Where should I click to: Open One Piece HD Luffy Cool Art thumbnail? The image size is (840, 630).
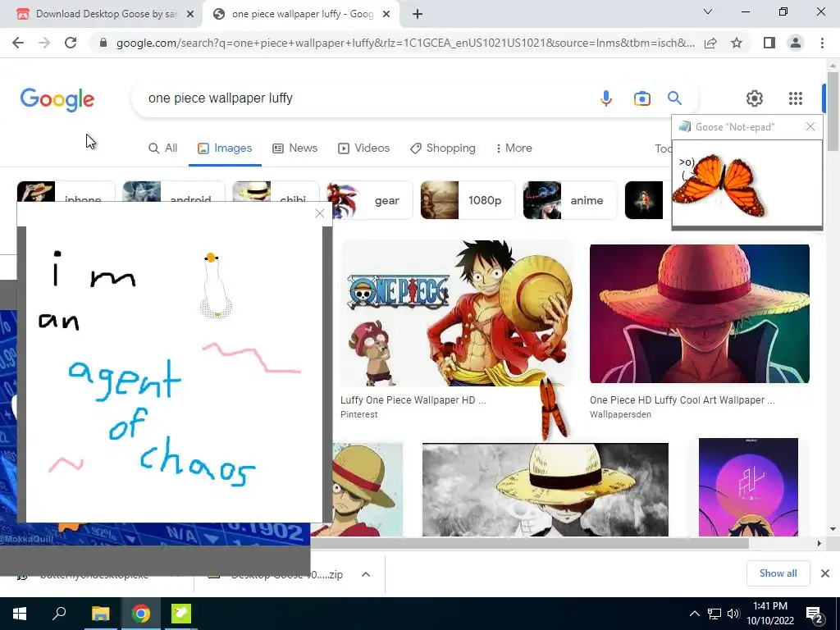699,314
